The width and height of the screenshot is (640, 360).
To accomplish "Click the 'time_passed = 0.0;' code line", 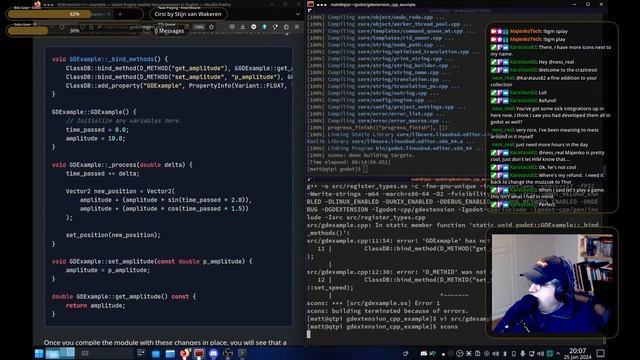I will tap(97, 130).
